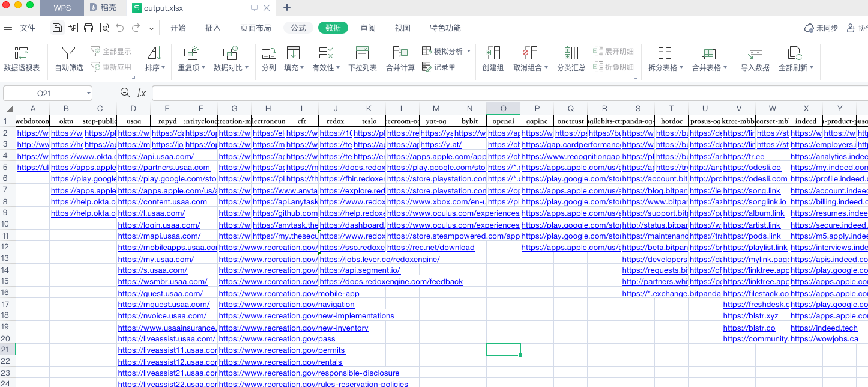Viewport: 868px width, 387px height.
Task: Switch to the 特色功能 ribbon tab
Action: (445, 28)
